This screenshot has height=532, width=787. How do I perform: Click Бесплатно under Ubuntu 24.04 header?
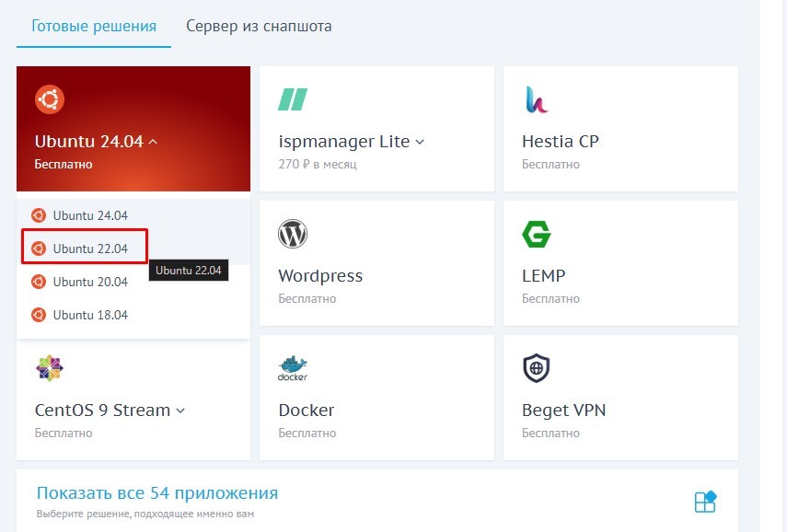click(x=64, y=164)
